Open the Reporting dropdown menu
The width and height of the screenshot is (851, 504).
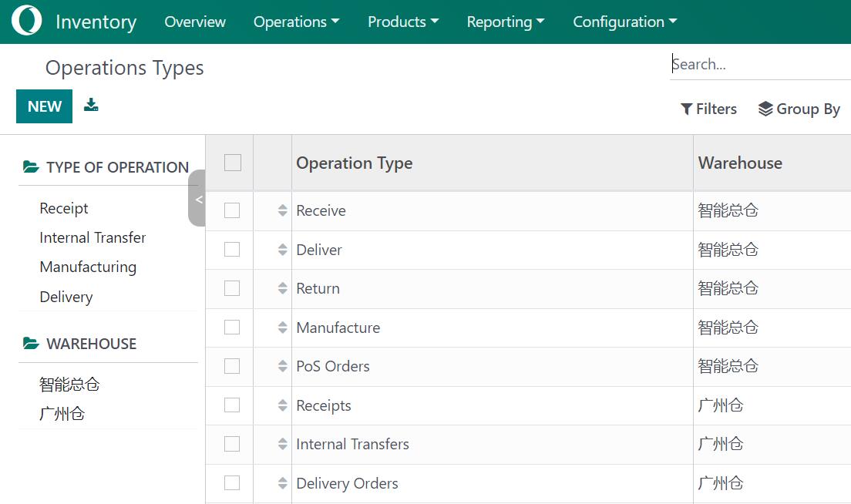pos(506,22)
